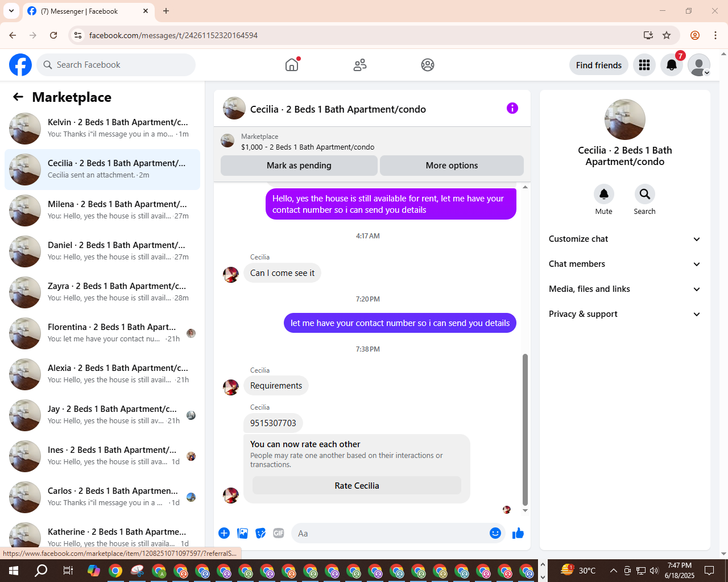Click the chat messages scrollbar
This screenshot has width=728, height=582.
(x=525, y=430)
